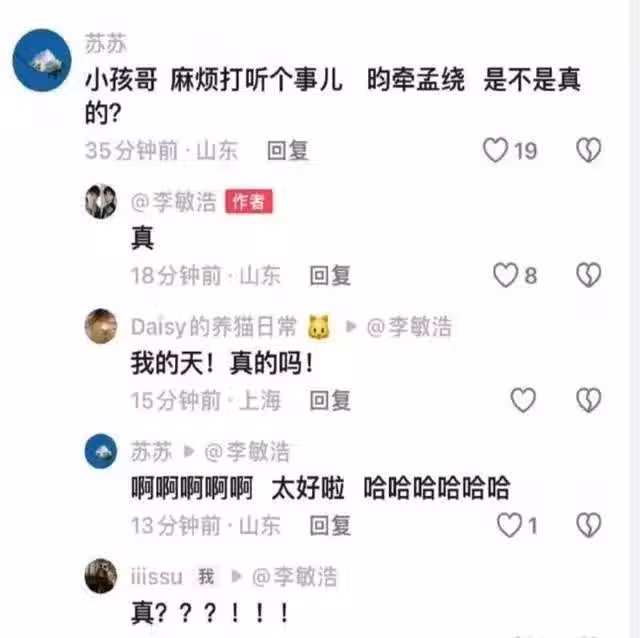The image size is (640, 638).
Task: Like Daisy的养猫日常's reply
Action: [x=523, y=400]
